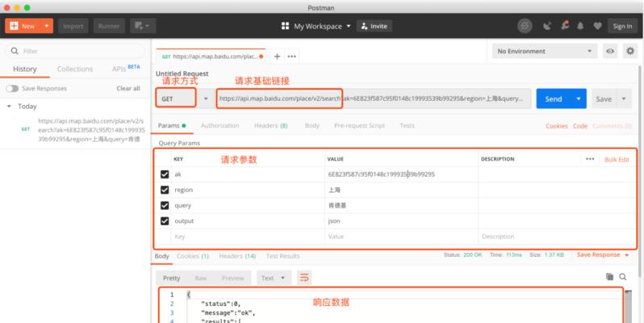
Task: Select the Params tab
Action: coord(172,125)
